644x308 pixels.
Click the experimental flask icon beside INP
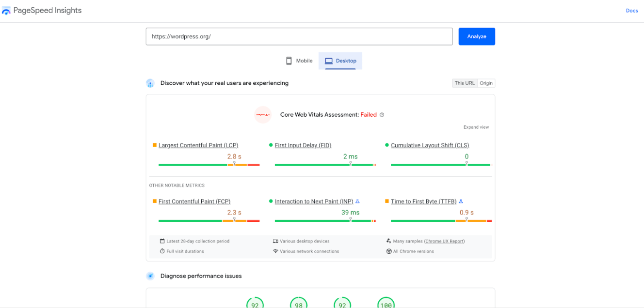(358, 201)
